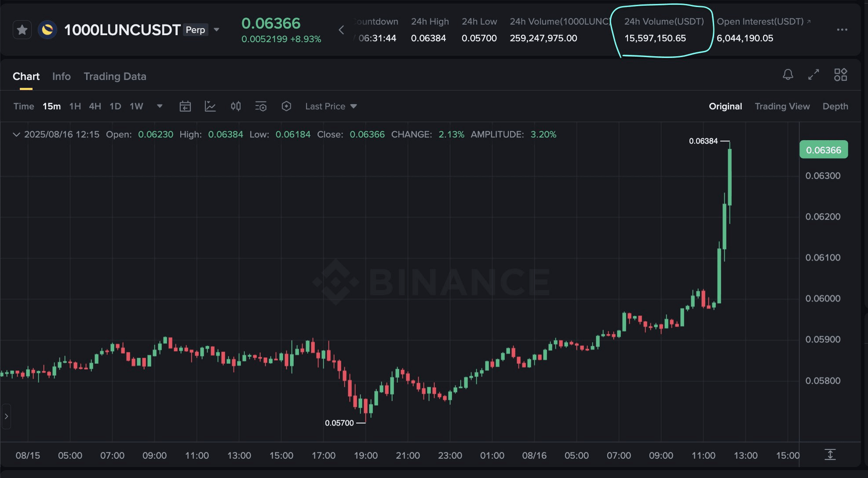Select the Original chart mode
The width and height of the screenshot is (868, 478).
(x=725, y=106)
